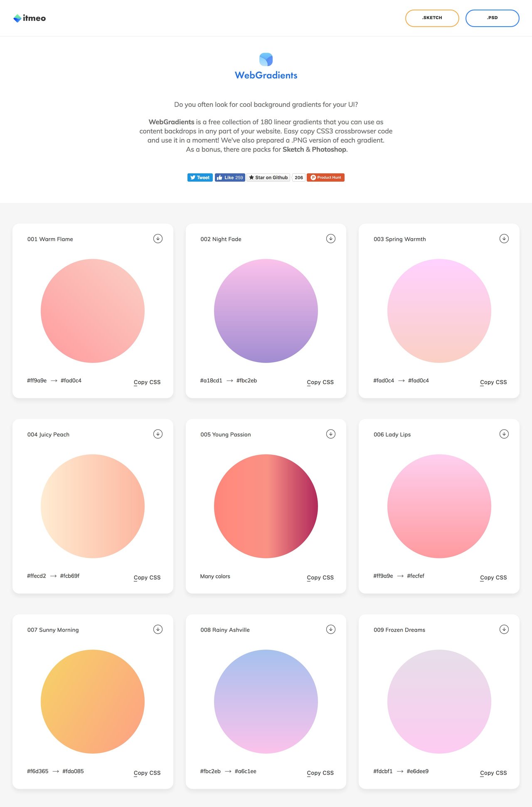Copy CSS for Spring Warmth gradient
The width and height of the screenshot is (532, 807).
click(493, 382)
